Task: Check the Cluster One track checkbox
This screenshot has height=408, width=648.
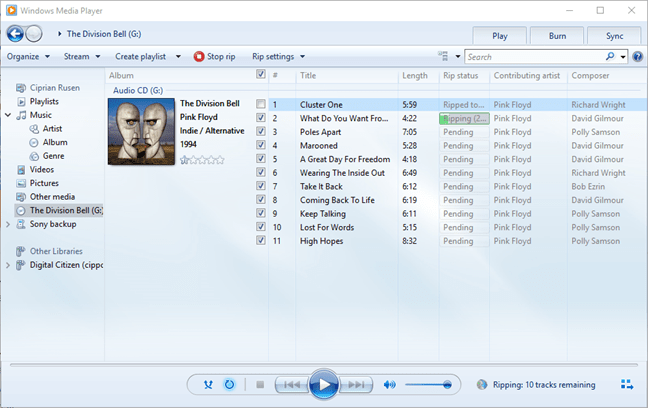Action: [261, 104]
